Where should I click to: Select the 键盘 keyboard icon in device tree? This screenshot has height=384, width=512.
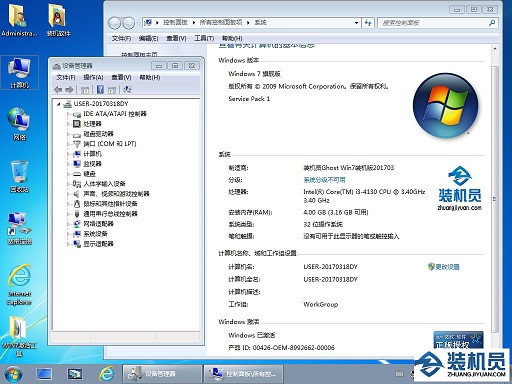[77, 174]
